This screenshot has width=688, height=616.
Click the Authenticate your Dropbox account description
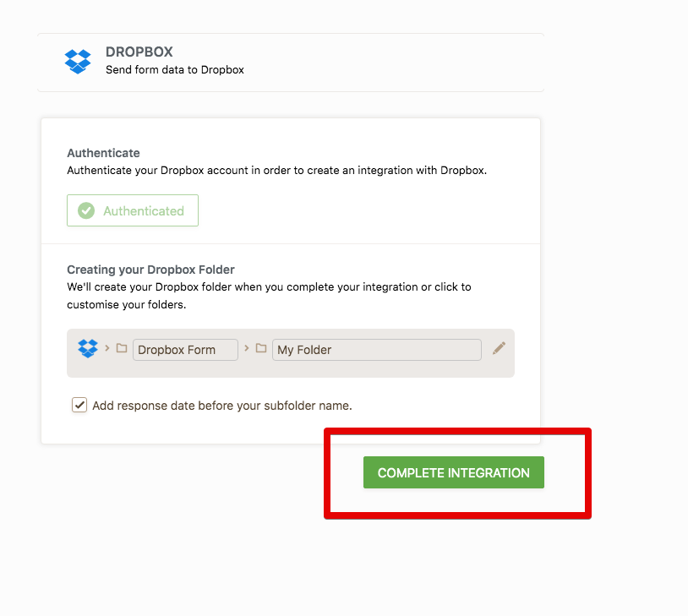(x=277, y=170)
